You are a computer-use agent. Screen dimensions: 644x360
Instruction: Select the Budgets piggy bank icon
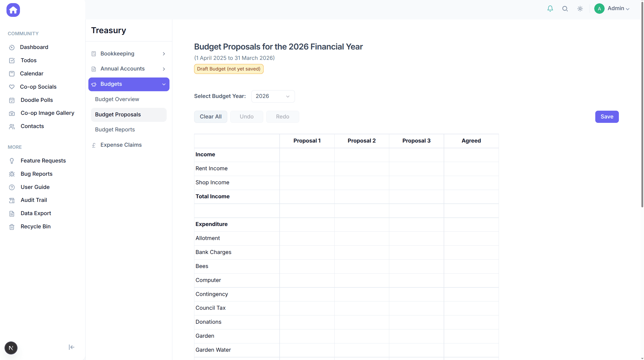tap(94, 84)
